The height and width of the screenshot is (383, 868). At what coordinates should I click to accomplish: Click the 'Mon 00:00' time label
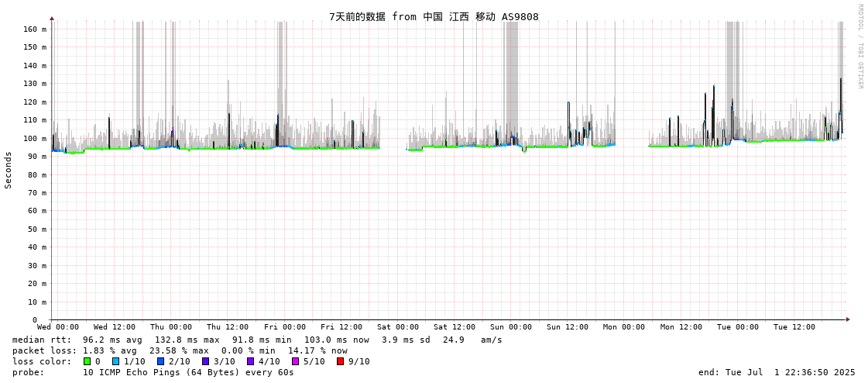624,327
